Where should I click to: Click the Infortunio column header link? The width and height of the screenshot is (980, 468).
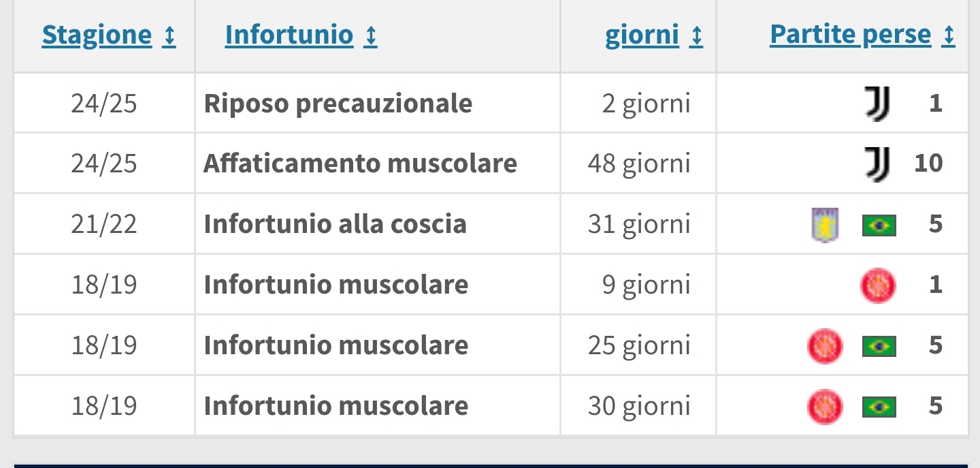tap(289, 35)
